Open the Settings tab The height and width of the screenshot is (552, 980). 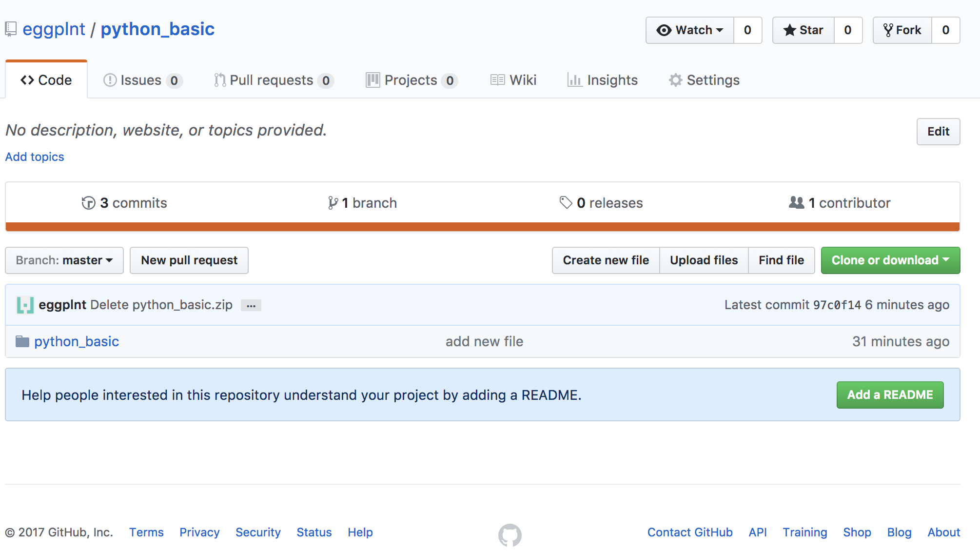point(705,80)
